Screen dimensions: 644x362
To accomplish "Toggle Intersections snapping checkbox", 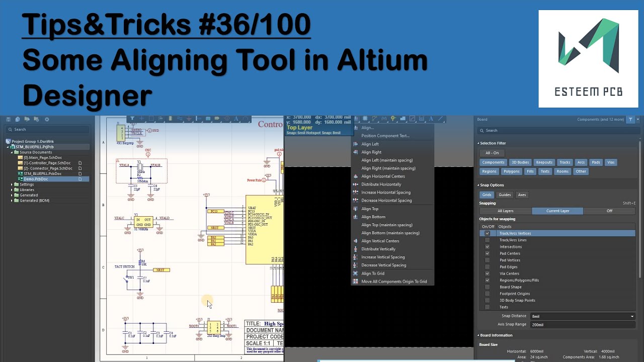I will coord(487,247).
